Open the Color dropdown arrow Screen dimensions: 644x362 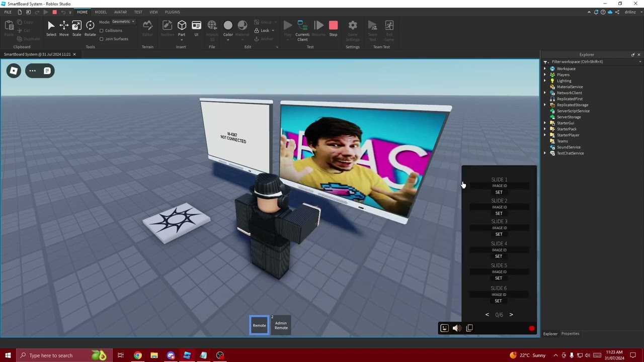click(x=228, y=39)
